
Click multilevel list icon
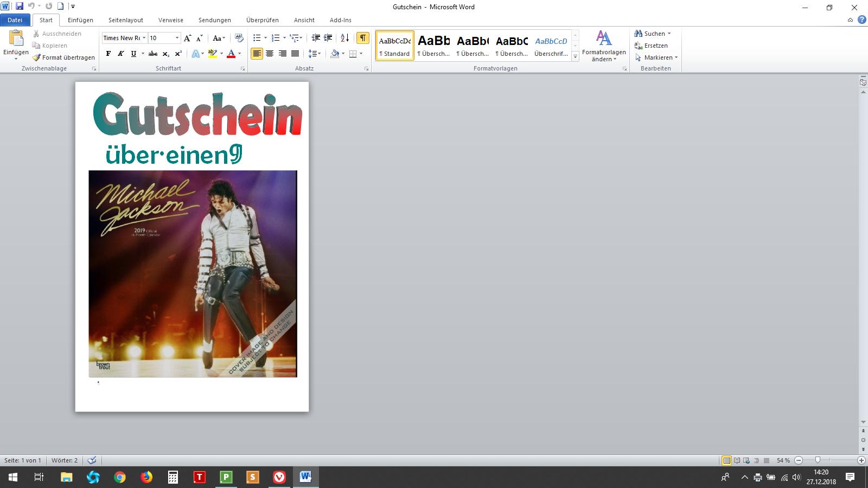pos(294,38)
